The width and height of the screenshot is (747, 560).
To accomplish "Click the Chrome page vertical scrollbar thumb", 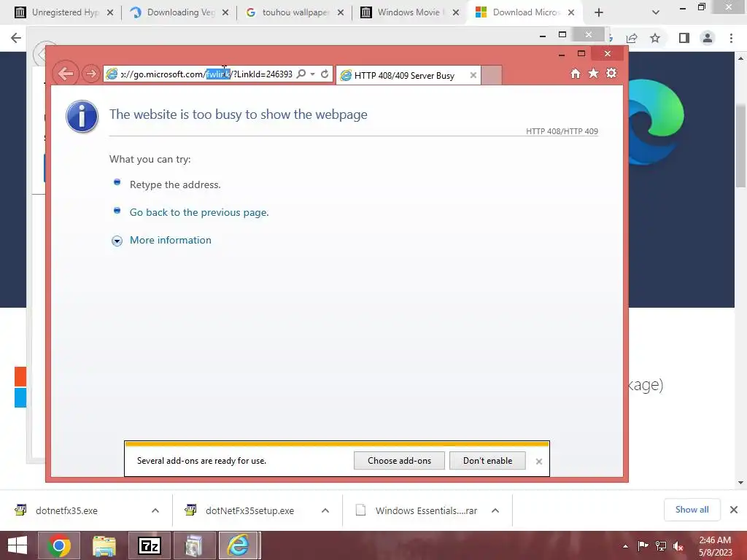I will click(x=741, y=145).
